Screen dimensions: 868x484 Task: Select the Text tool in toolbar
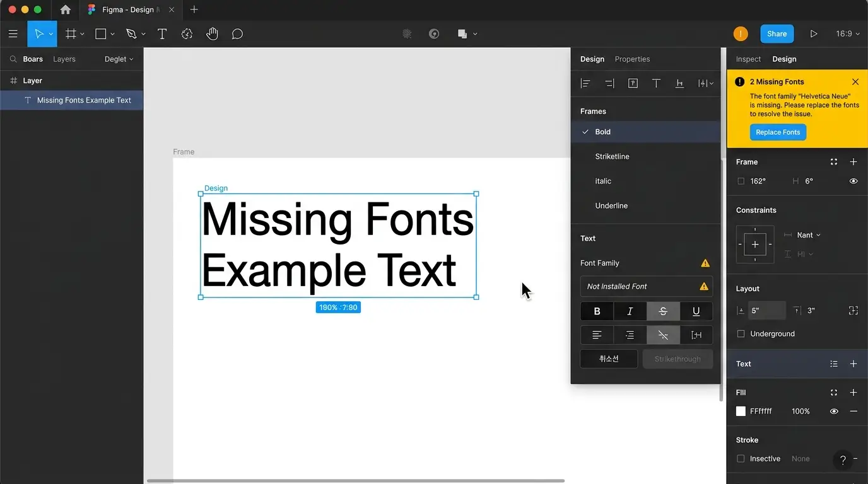161,34
